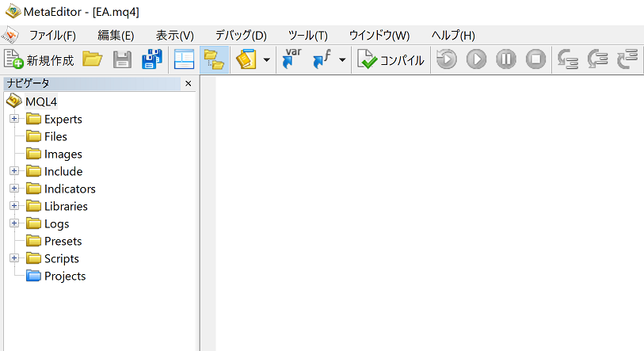Expand the Libraries folder
644x351 pixels.
(x=14, y=205)
